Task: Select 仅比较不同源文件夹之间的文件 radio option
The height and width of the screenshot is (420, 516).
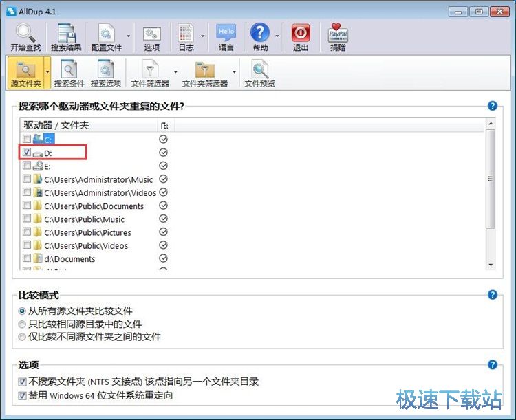Action: point(22,337)
